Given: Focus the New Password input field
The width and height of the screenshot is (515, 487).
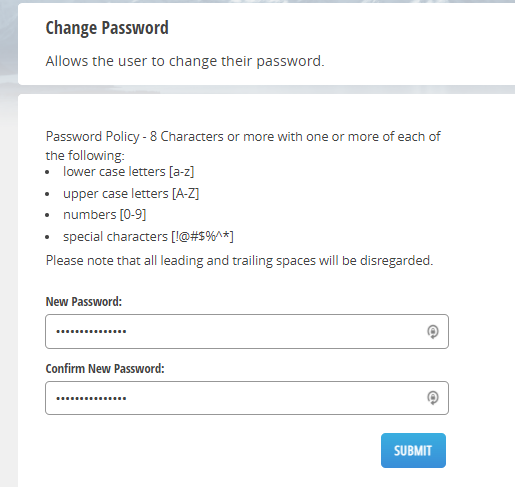Looking at the screenshot, I should [x=247, y=331].
